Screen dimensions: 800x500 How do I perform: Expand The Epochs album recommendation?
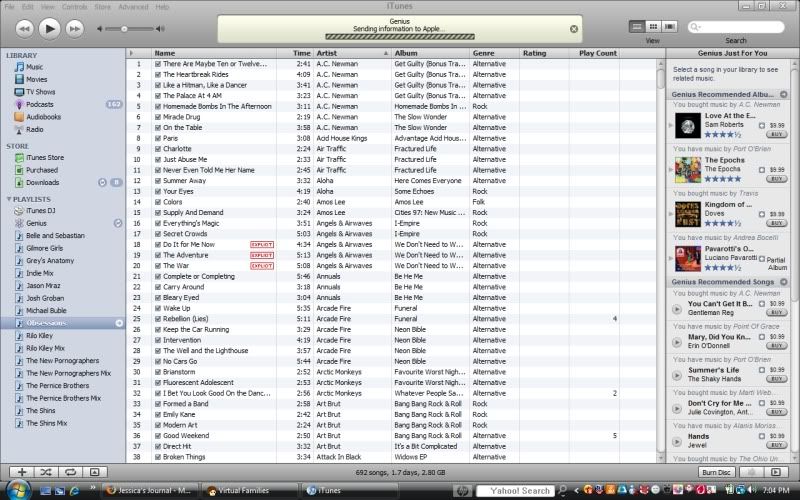pos(670,169)
